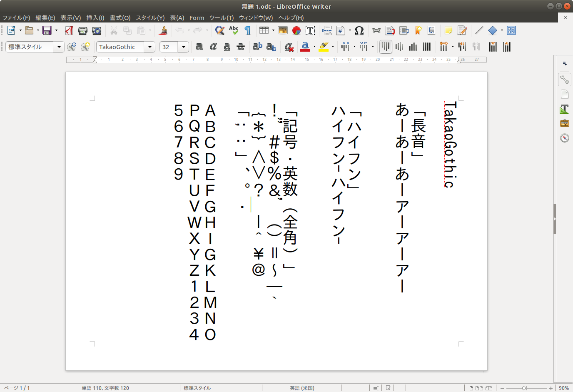573x392 pixels.
Task: Run the spelling check (Abc icon)
Action: [x=234, y=30]
